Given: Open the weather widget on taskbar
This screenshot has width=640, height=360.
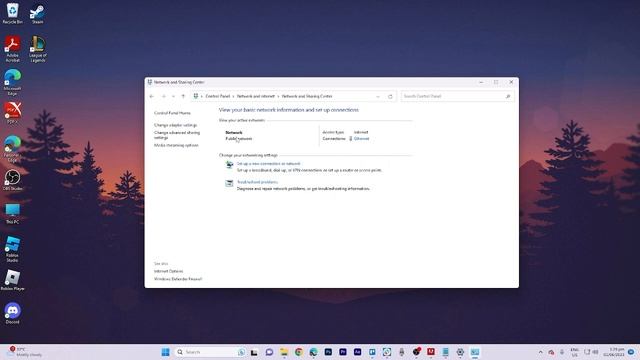Looking at the screenshot, I should tap(24, 352).
